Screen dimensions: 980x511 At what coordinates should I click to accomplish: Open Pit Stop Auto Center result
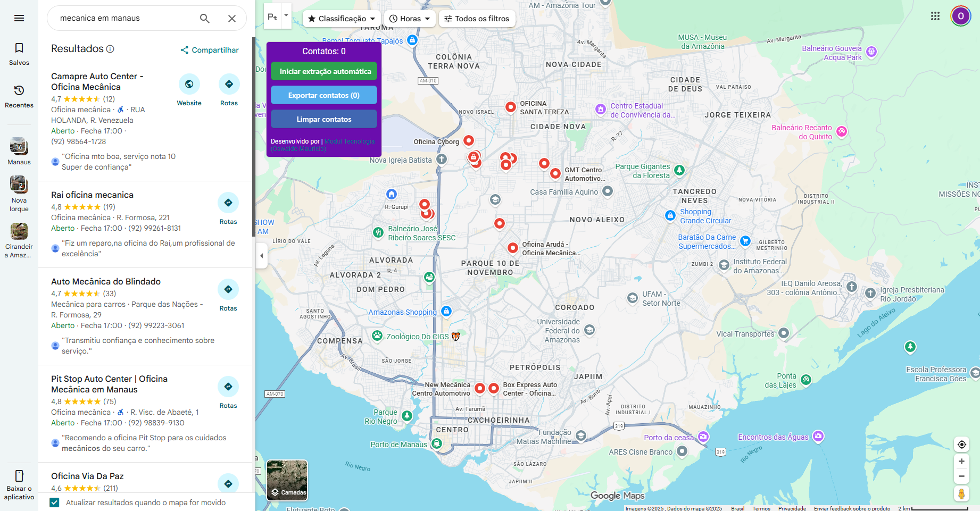[109, 384]
